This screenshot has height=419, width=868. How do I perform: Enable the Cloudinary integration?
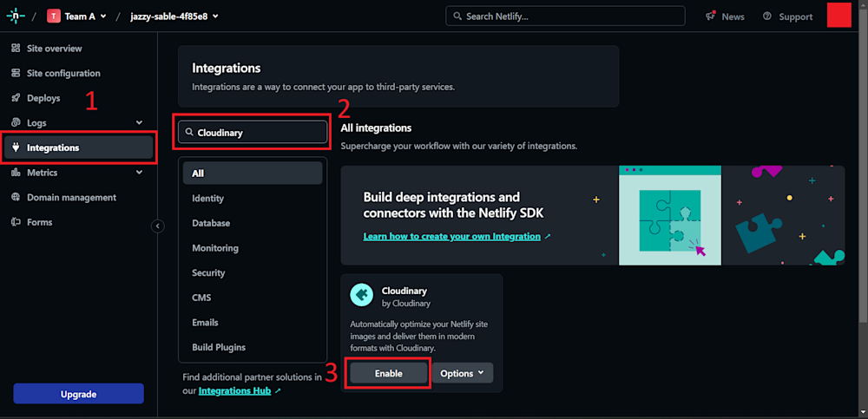388,373
